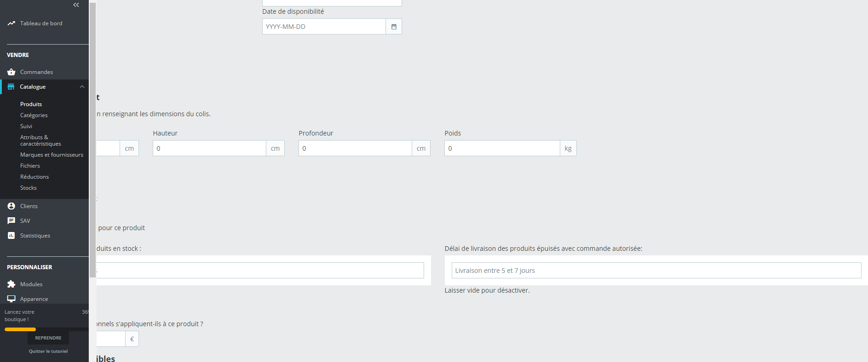This screenshot has width=868, height=362.
Task: Open Apparence monitor icon
Action: [x=11, y=299]
